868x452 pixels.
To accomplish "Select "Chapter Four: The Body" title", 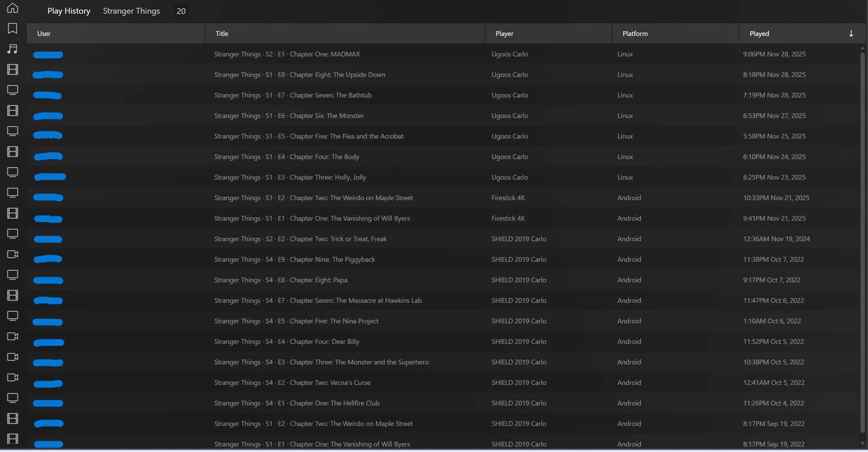I will click(x=324, y=157).
